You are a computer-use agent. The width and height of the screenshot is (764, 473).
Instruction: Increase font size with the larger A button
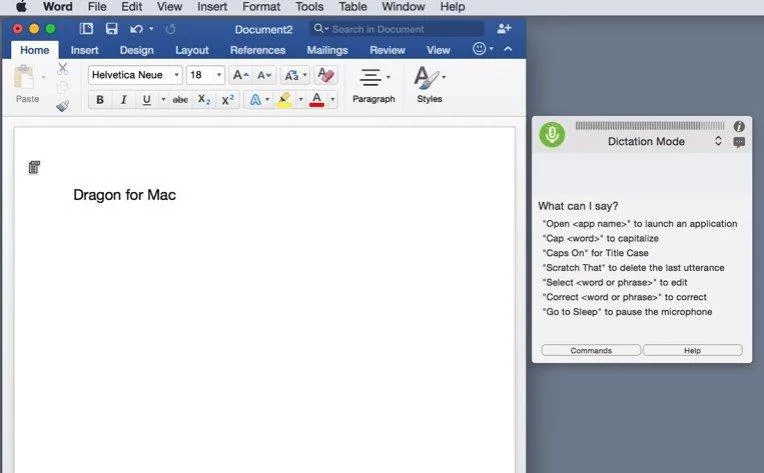coord(241,75)
